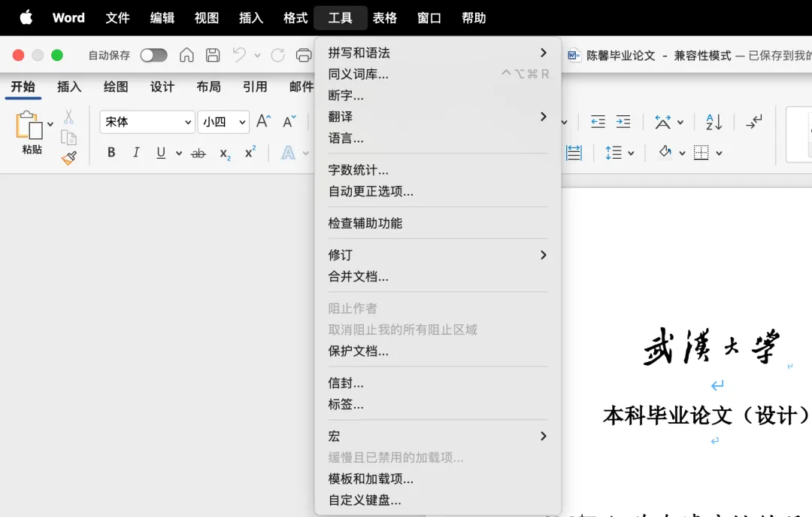Open 保护文档 menu item
The height and width of the screenshot is (517, 812).
[438, 351]
